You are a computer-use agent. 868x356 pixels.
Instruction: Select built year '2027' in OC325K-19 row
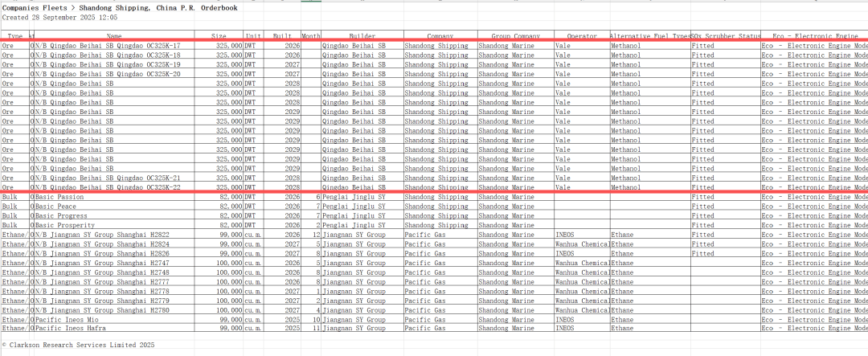click(282, 65)
